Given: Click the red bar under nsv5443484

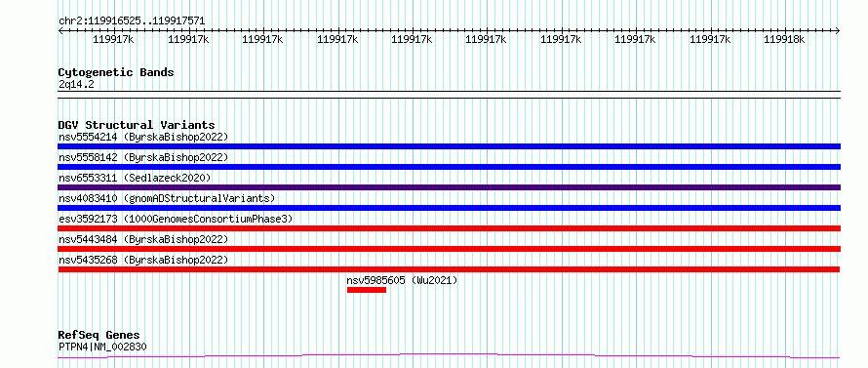Looking at the screenshot, I should click(x=449, y=249).
